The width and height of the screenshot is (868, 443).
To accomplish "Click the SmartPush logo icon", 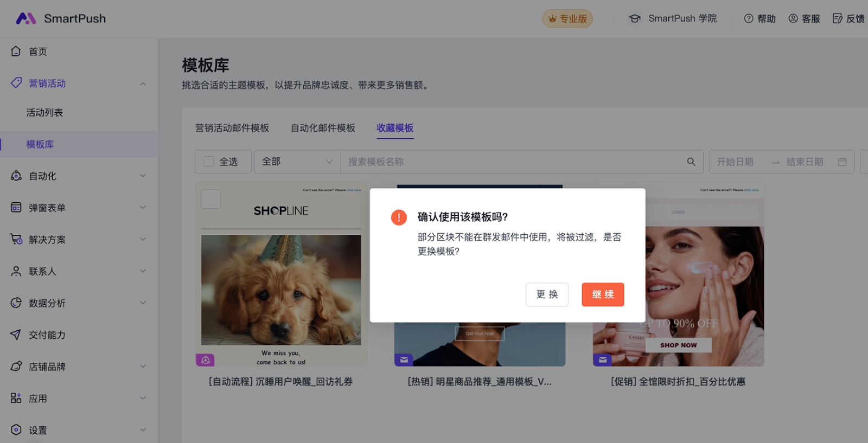I will pyautogui.click(x=25, y=18).
